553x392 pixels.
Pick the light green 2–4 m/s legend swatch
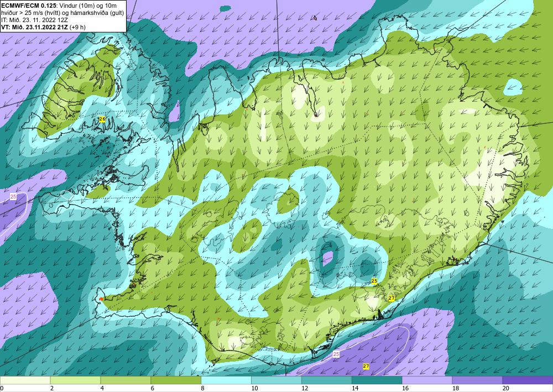[x=75, y=380]
